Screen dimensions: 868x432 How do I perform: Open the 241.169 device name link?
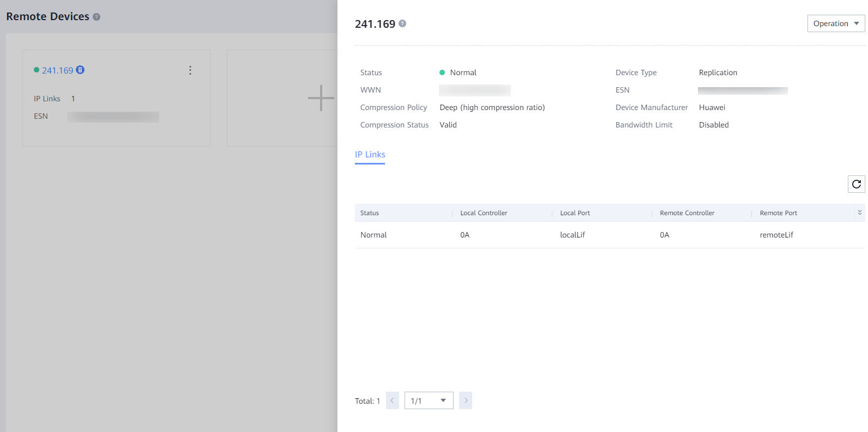pyautogui.click(x=57, y=70)
